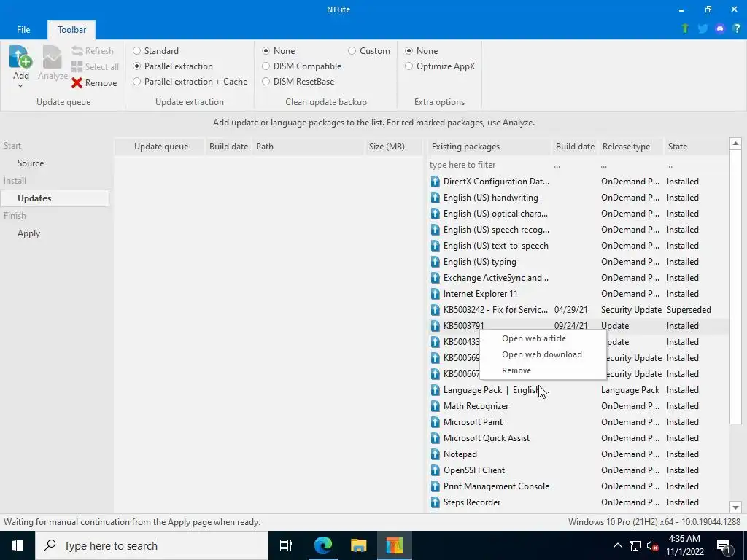Click the Microsoft Paint package icon
Screen dimensions: 747x560
coord(435,422)
